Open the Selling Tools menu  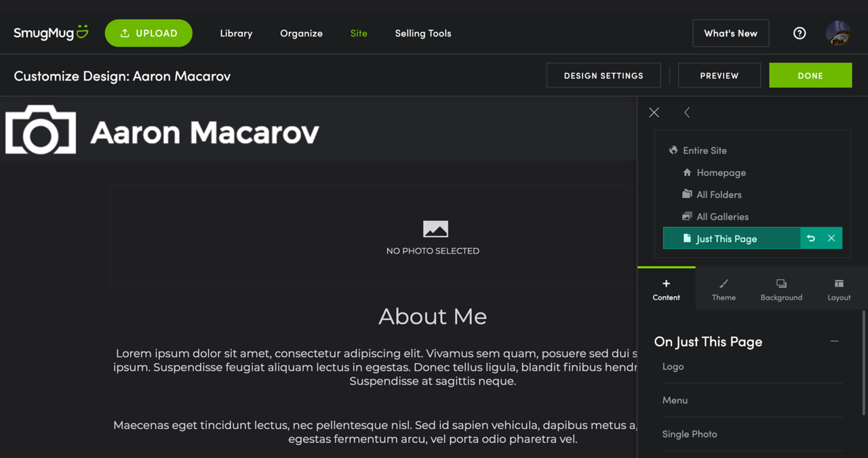pos(423,33)
